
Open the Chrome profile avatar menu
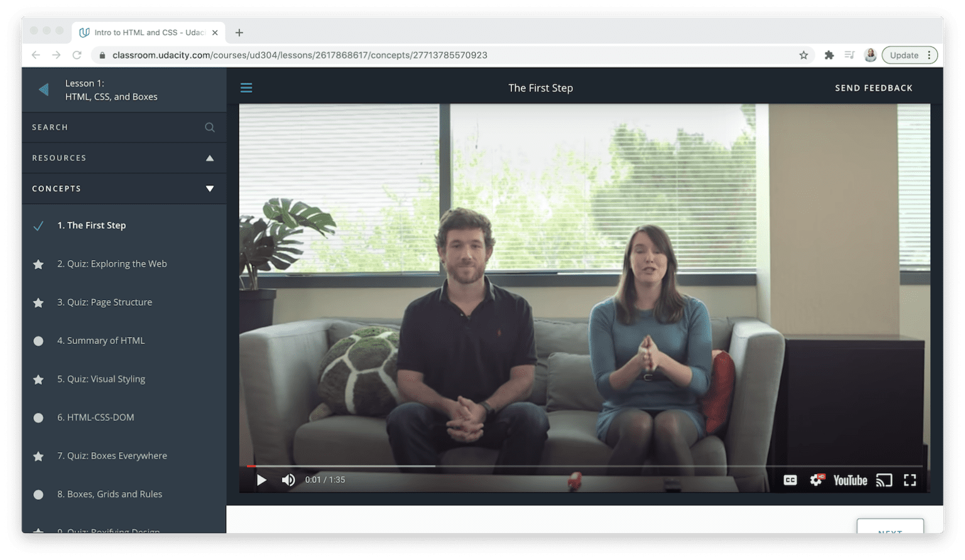(870, 55)
